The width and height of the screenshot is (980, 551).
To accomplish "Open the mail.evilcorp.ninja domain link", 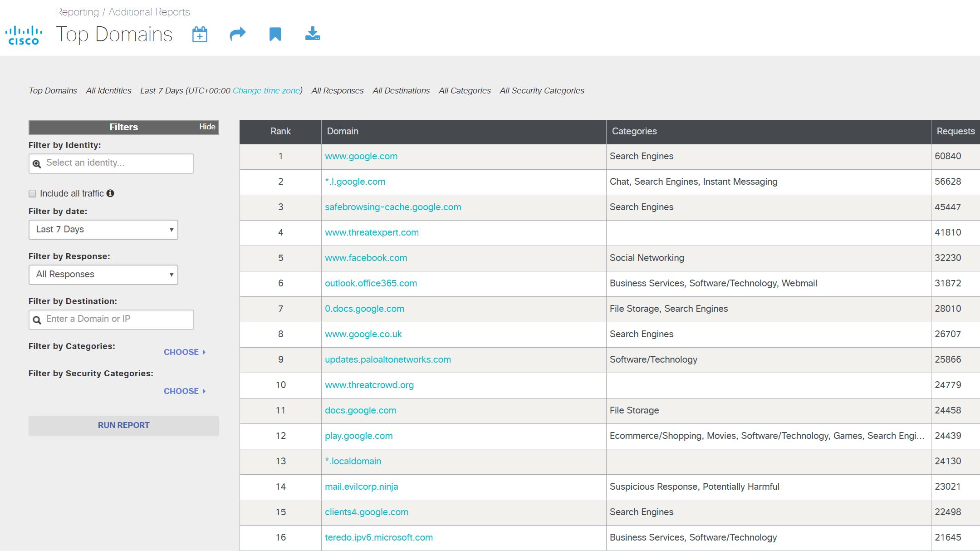I will [361, 487].
